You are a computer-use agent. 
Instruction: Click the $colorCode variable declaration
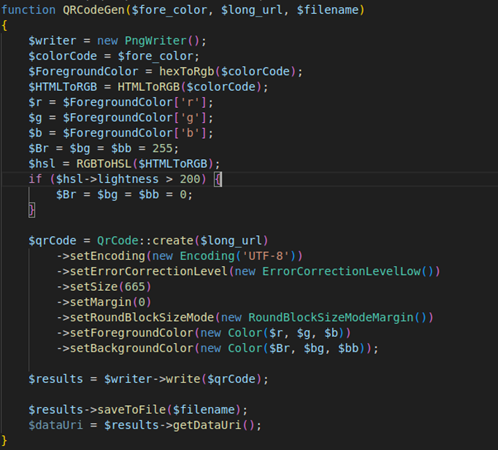coord(63,56)
